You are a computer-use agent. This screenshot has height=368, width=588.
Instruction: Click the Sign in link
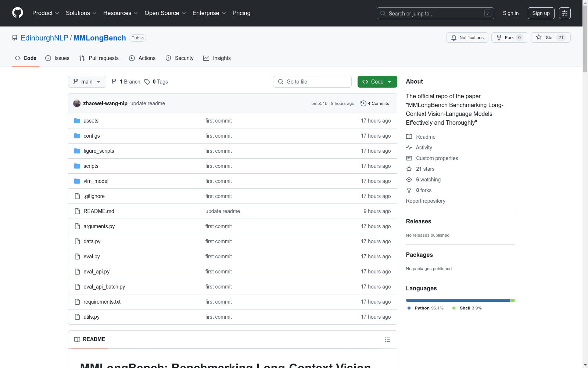coord(511,13)
